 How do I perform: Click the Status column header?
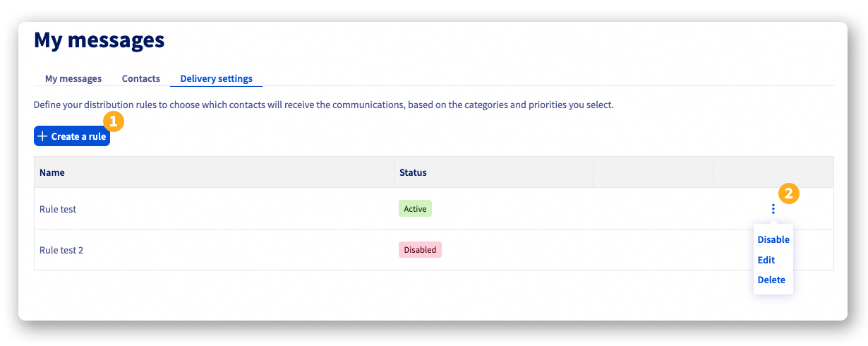pyautogui.click(x=413, y=172)
